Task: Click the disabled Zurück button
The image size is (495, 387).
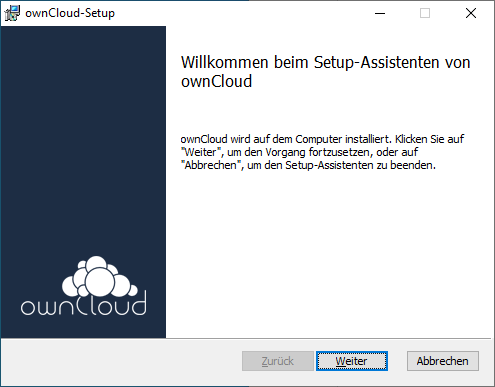Action: click(278, 361)
